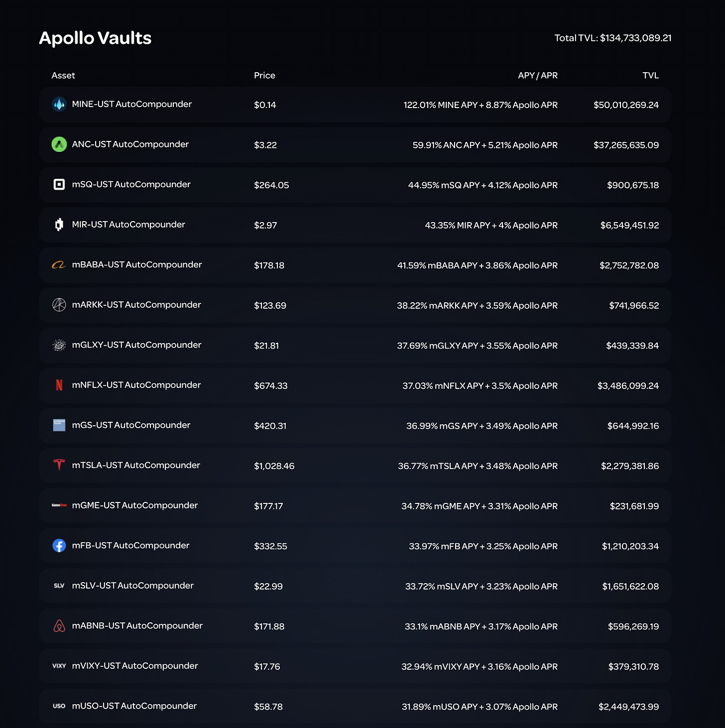Image resolution: width=725 pixels, height=728 pixels.
Task: Click the 33.97% mFB APY value
Action: pos(444,546)
